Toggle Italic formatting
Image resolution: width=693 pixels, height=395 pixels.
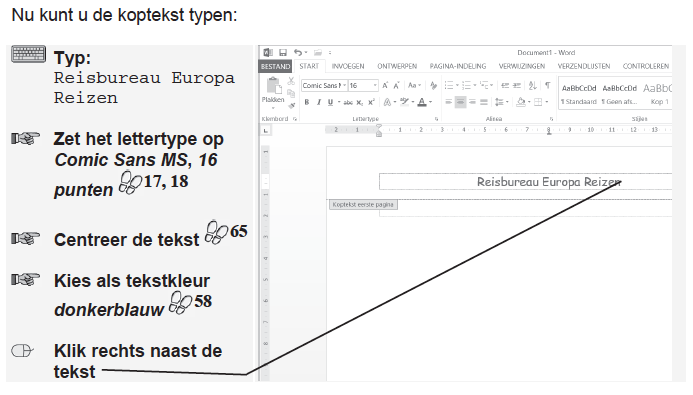pyautogui.click(x=318, y=103)
